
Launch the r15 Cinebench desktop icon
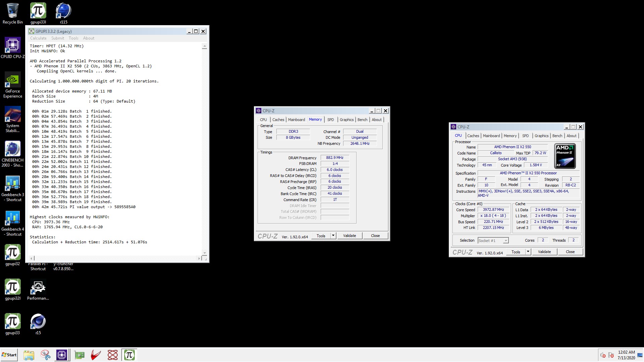click(x=38, y=324)
